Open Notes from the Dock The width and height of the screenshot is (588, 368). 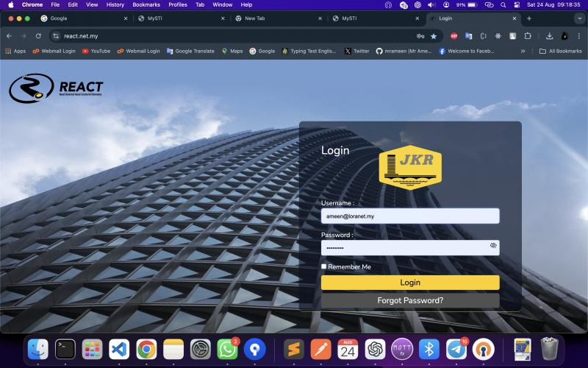pyautogui.click(x=173, y=349)
